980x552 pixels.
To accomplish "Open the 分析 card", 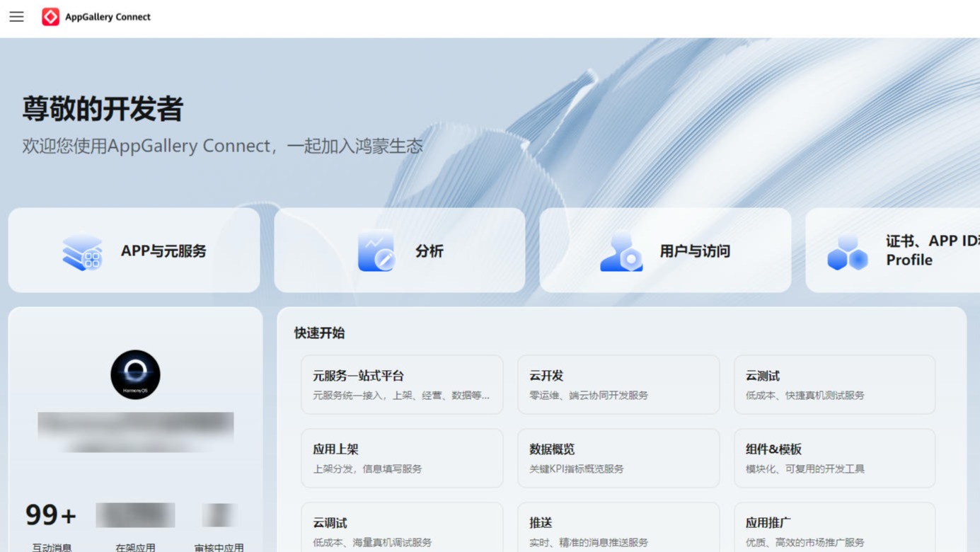I will (400, 250).
